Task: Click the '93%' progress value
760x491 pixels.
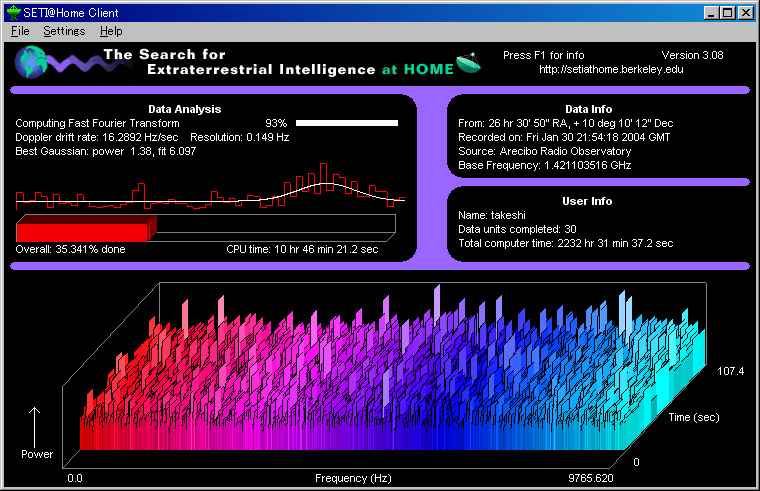Action: [276, 123]
